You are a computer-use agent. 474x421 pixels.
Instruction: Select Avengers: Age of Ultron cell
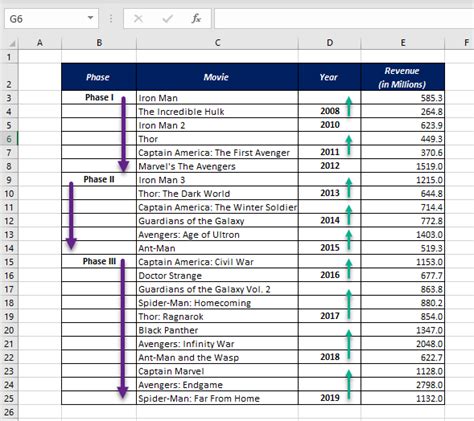[217, 234]
